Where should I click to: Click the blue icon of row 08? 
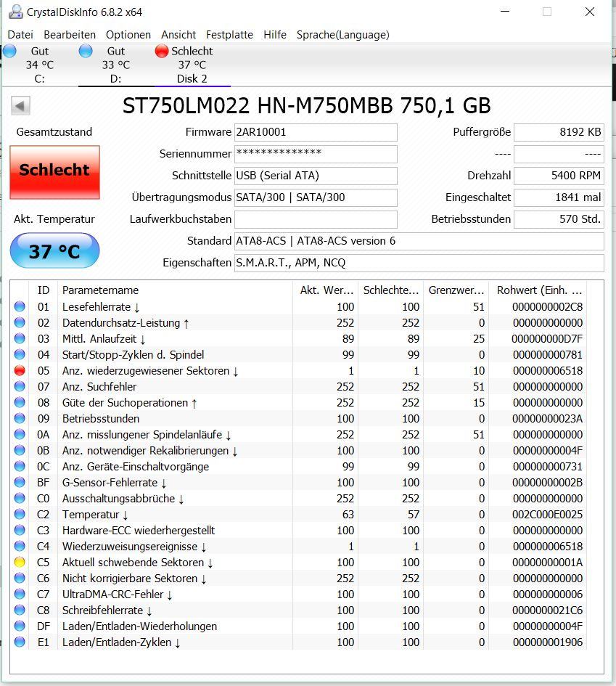click(20, 402)
